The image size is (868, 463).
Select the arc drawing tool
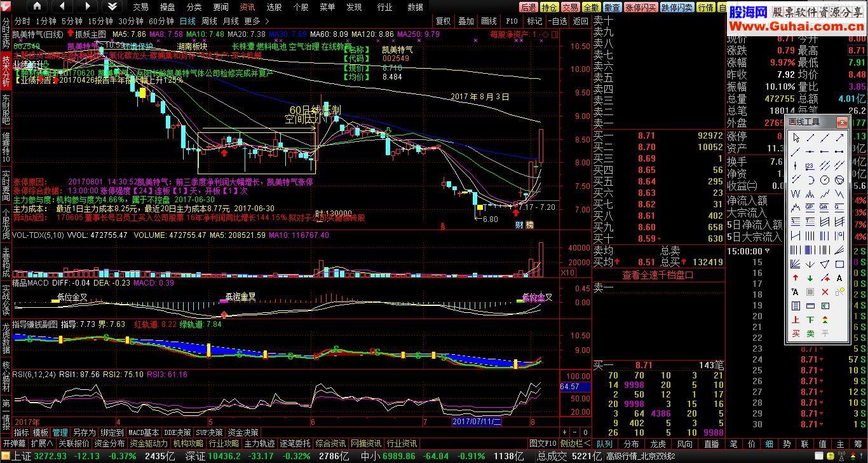[x=810, y=179]
